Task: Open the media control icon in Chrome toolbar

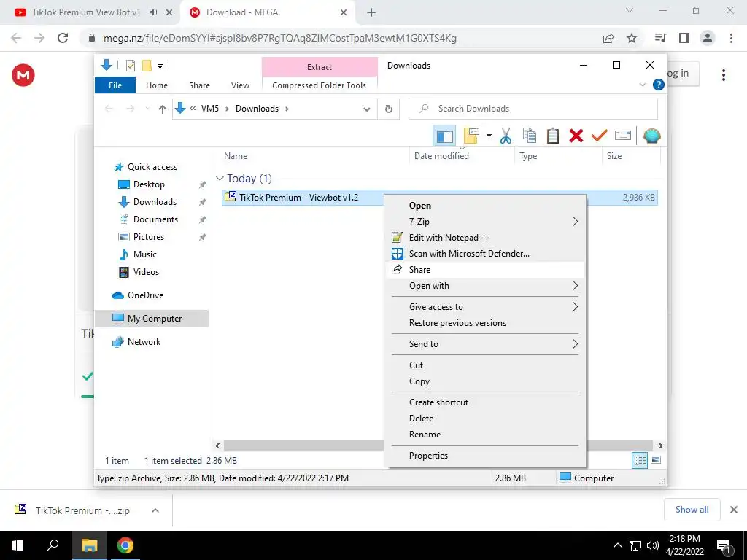Action: pos(660,38)
